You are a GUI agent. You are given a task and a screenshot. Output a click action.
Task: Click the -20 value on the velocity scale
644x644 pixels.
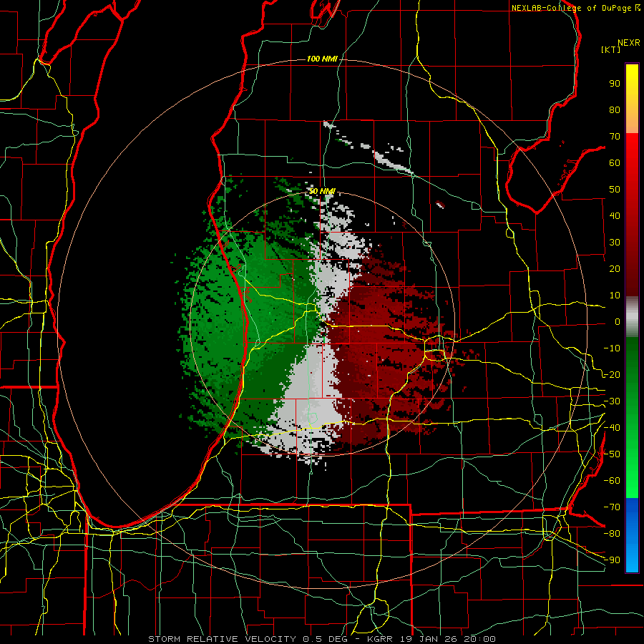612,374
